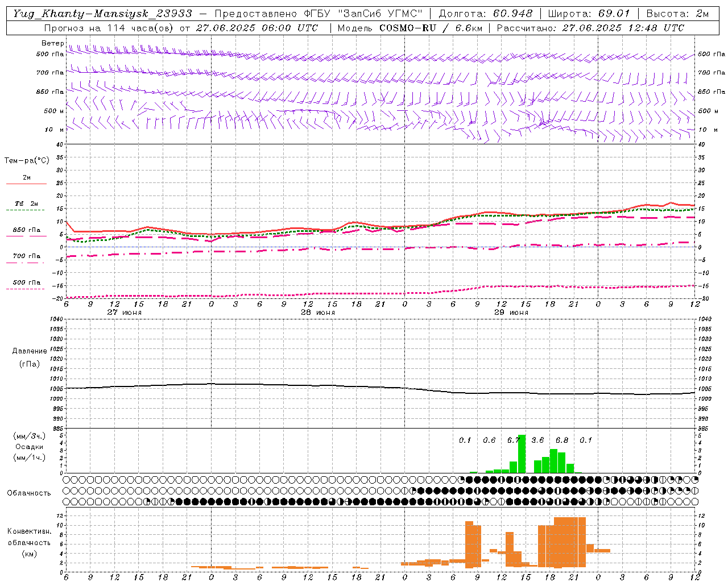The image size is (728, 582).
Task: Click the 850 гПа entry in temperature legend
Action: [27, 230]
